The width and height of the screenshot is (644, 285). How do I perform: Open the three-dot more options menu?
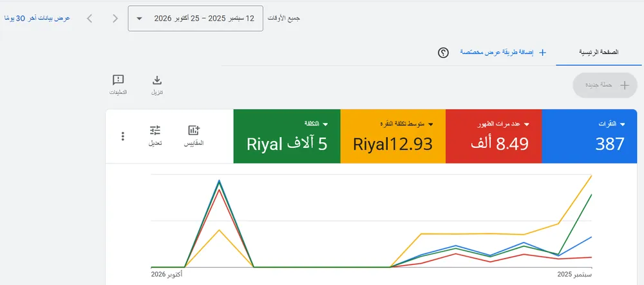(122, 136)
